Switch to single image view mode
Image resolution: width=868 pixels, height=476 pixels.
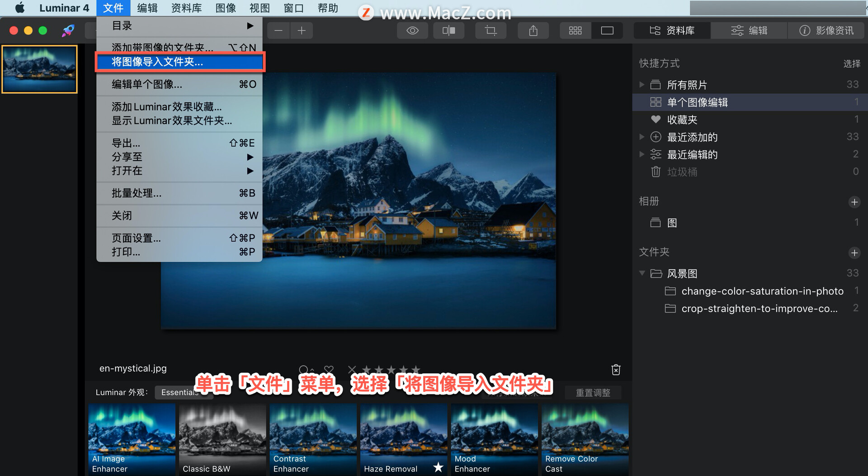tap(607, 30)
